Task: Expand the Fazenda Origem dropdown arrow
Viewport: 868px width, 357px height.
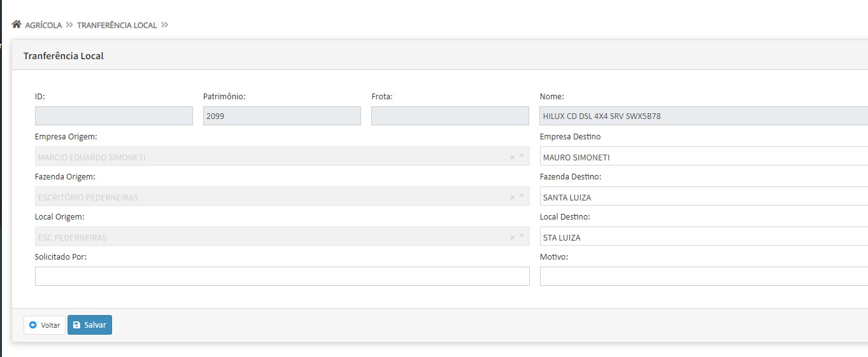Action: coord(522,197)
